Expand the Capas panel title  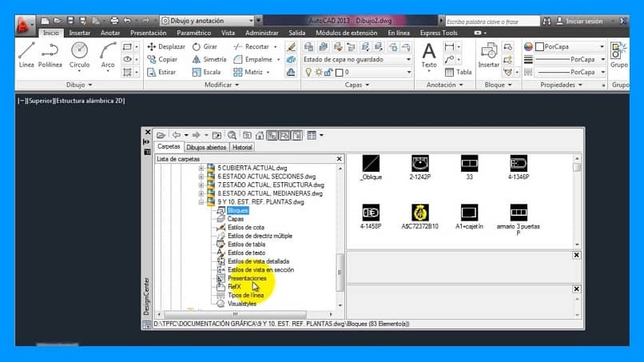(x=357, y=85)
